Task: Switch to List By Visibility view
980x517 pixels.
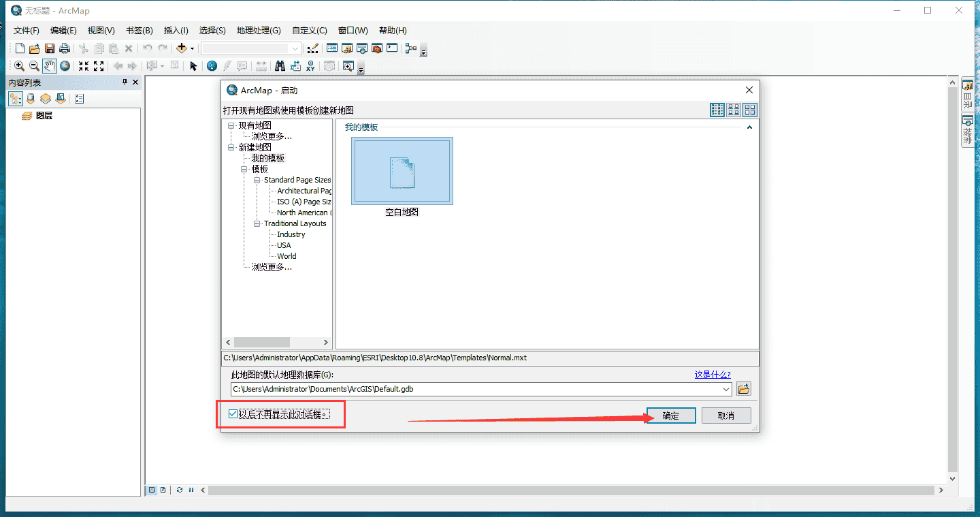Action: (46, 99)
